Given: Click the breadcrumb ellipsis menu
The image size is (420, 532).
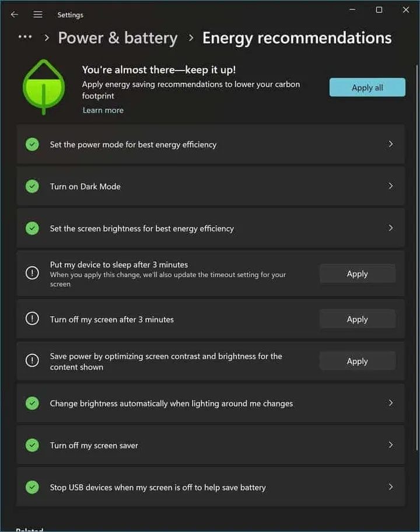Looking at the screenshot, I should [24, 37].
